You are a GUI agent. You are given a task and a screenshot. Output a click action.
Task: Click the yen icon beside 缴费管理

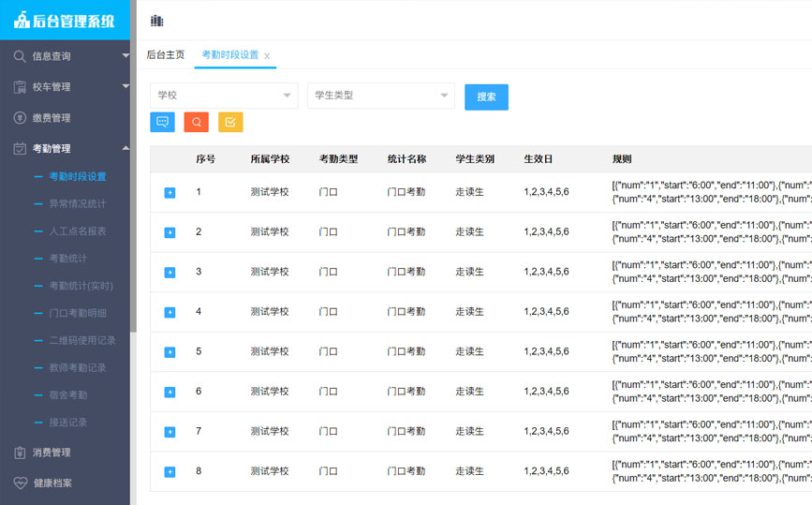(20, 117)
